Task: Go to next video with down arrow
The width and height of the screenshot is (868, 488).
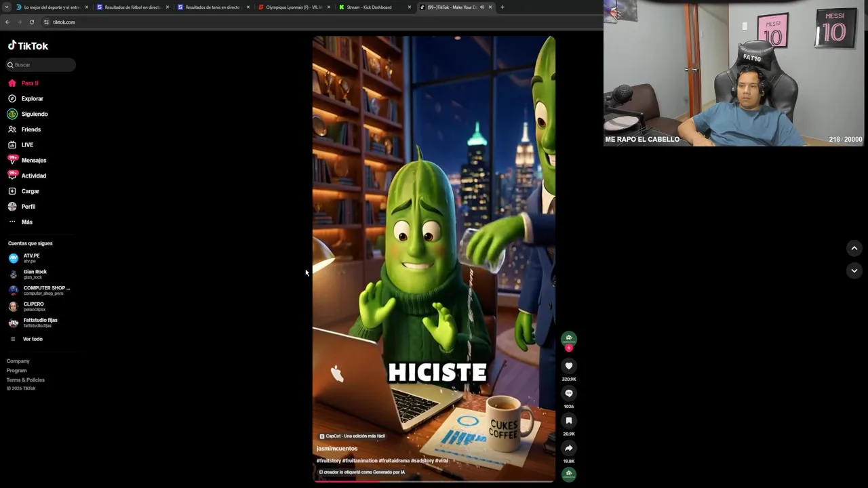Action: pos(854,270)
